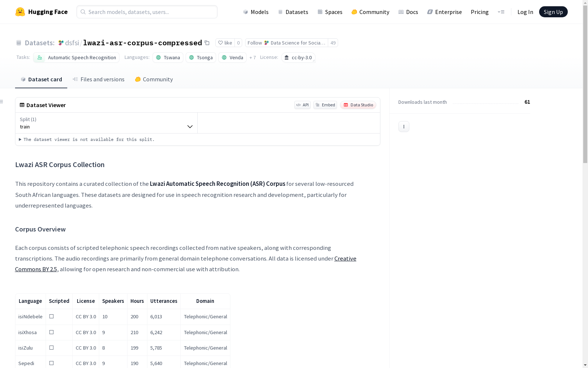Toggle the isiZulu Scripted checkbox
588x368 pixels.
click(51, 347)
